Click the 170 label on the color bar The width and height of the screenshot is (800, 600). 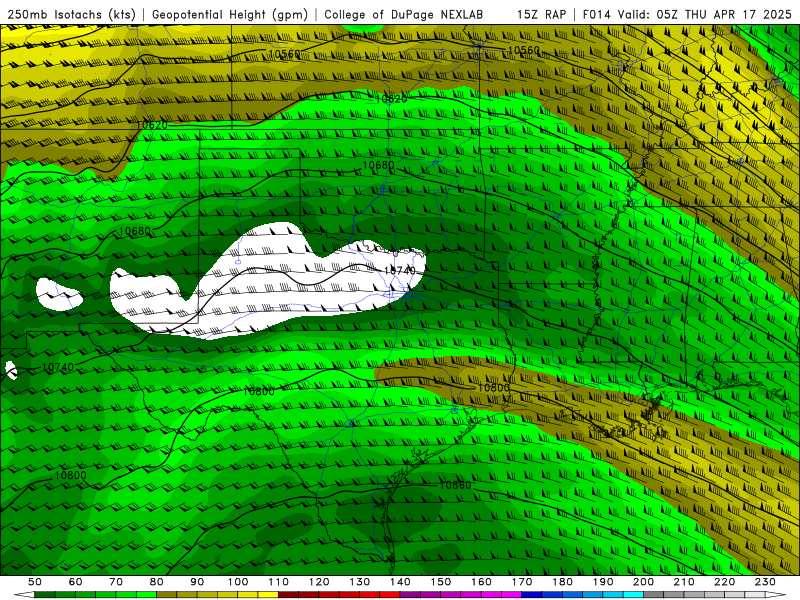point(522,582)
